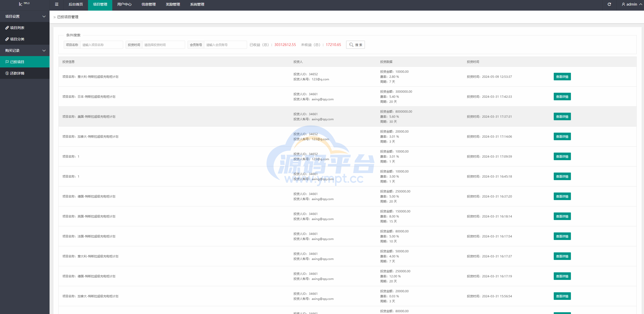
Task: Click the link icon beside 项目列表
Action: [x=7, y=28]
